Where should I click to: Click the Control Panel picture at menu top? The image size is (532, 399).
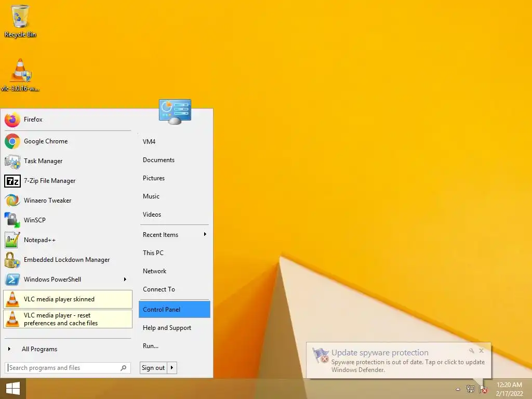(175, 112)
